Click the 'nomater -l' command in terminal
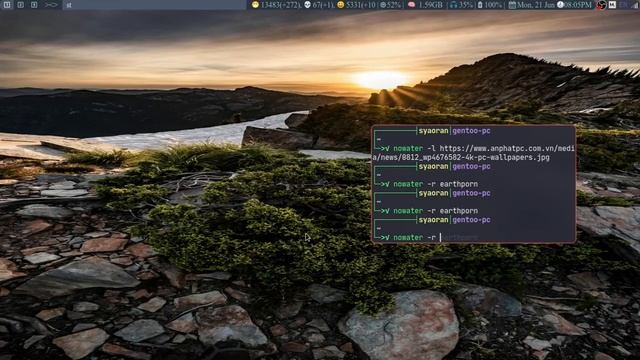This screenshot has height=360, width=640. (414, 148)
